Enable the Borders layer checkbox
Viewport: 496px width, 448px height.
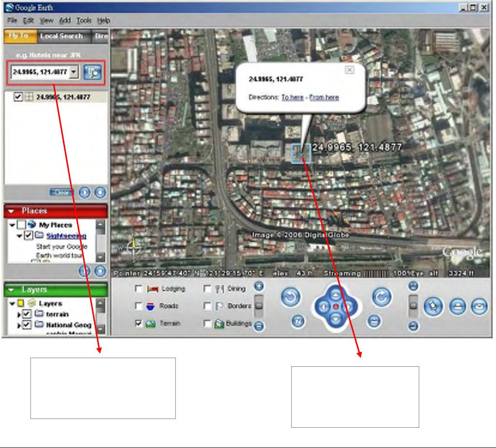tap(208, 306)
